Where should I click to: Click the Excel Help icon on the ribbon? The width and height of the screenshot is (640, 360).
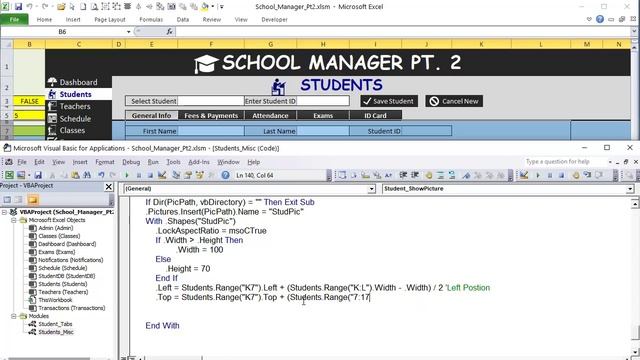point(600,19)
